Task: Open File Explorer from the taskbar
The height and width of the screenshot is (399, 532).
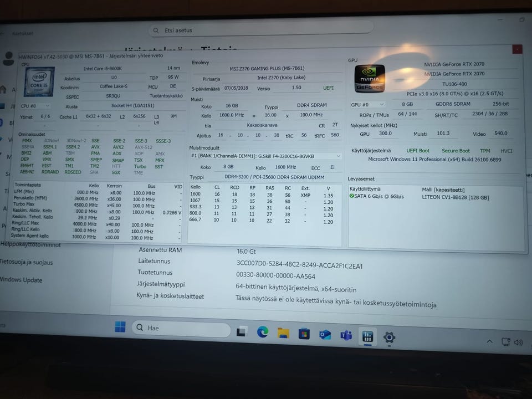Action: pos(283,333)
